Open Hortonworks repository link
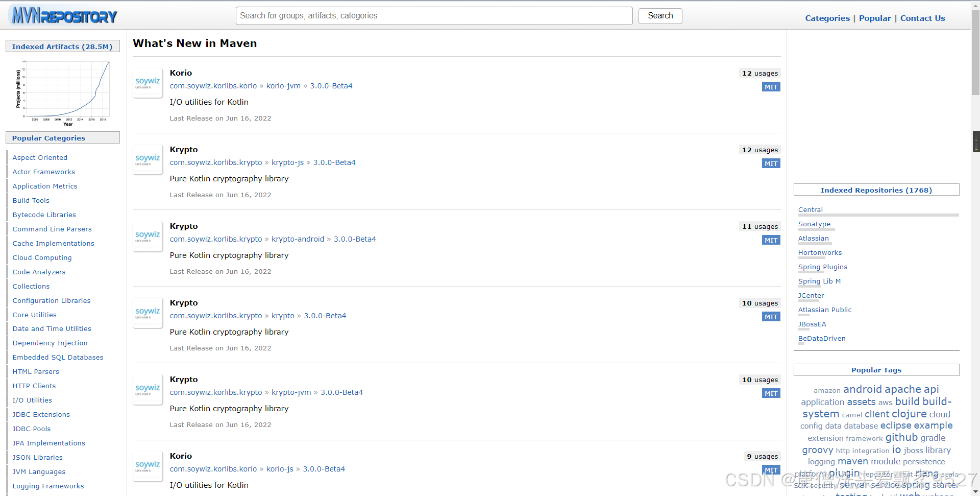This screenshot has width=980, height=496. [x=820, y=253]
